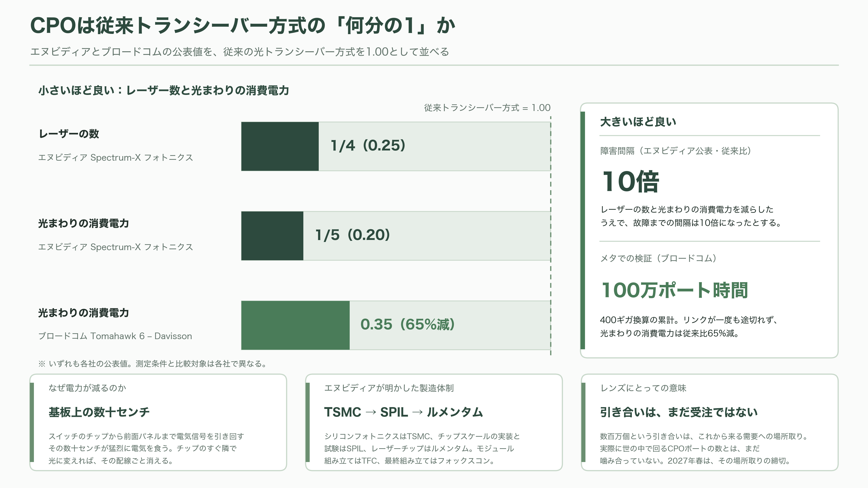Click the heading '小さいほど良い：レーザー数と光まわりの消費電力'
This screenshot has height=488, width=868.
pos(164,90)
